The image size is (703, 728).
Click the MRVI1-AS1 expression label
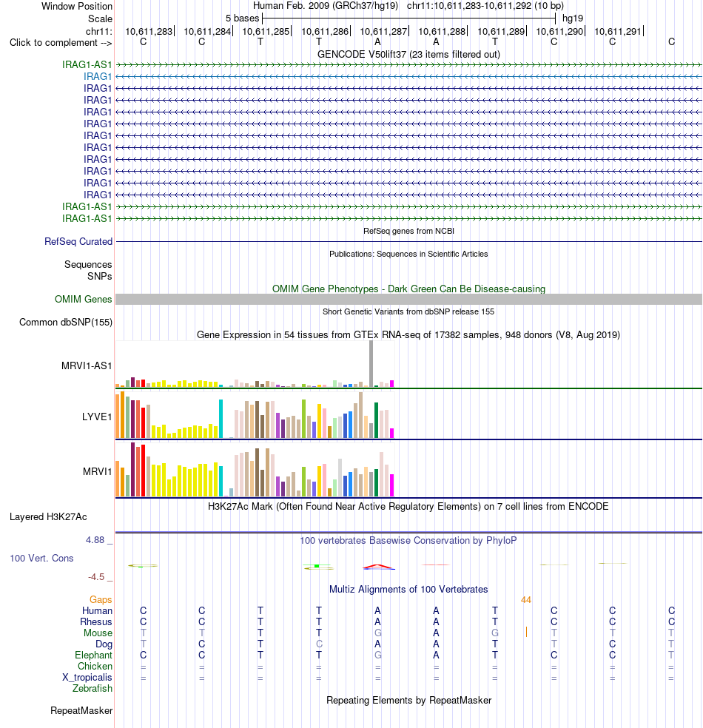click(x=87, y=366)
